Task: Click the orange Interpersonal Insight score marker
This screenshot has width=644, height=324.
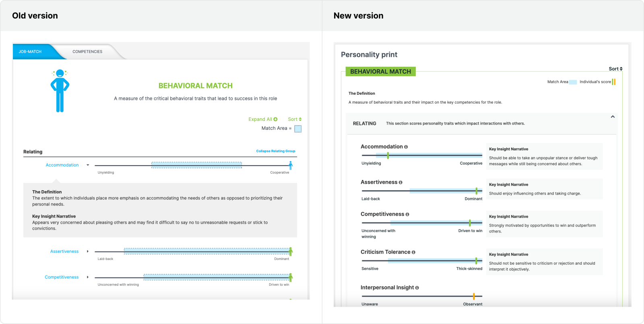Action: pos(474,296)
